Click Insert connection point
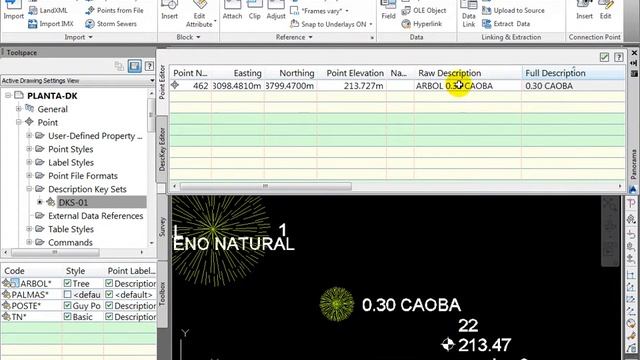640x360 pixels. [x=584, y=10]
